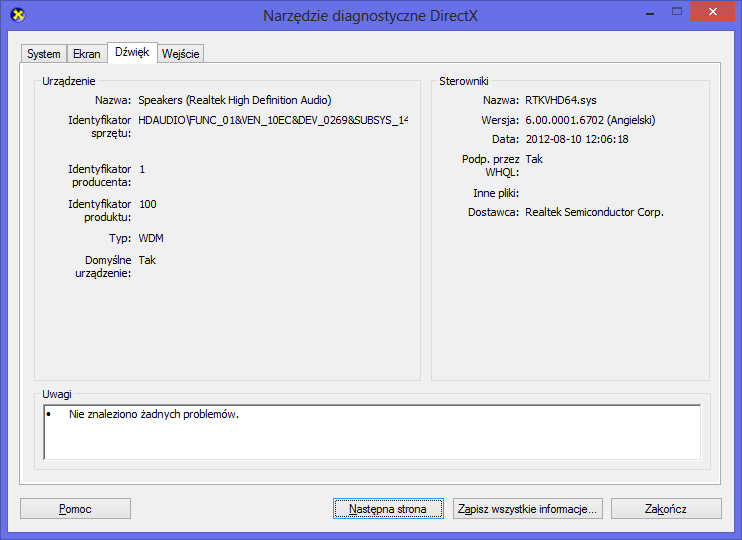This screenshot has width=742, height=540.
Task: Click the DirectX icon in the title bar
Action: point(18,15)
